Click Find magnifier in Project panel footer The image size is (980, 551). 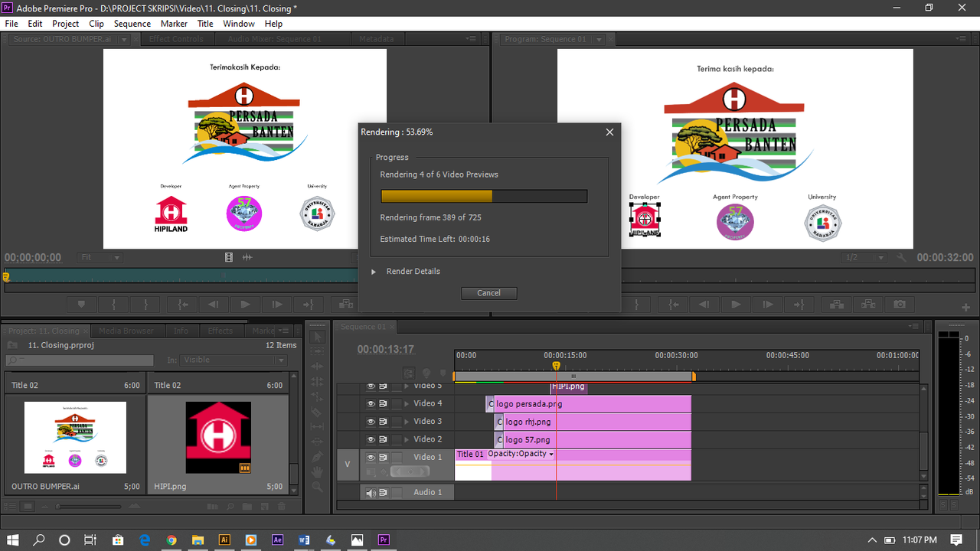(230, 506)
